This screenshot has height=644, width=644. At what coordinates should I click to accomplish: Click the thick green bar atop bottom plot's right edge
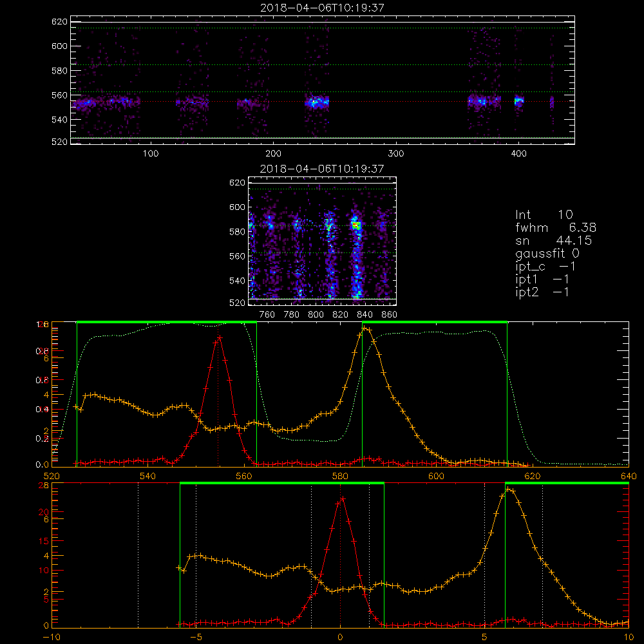[567, 484]
